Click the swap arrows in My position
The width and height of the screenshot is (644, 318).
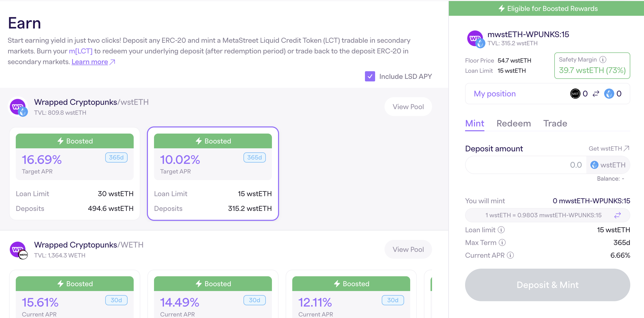[596, 94]
